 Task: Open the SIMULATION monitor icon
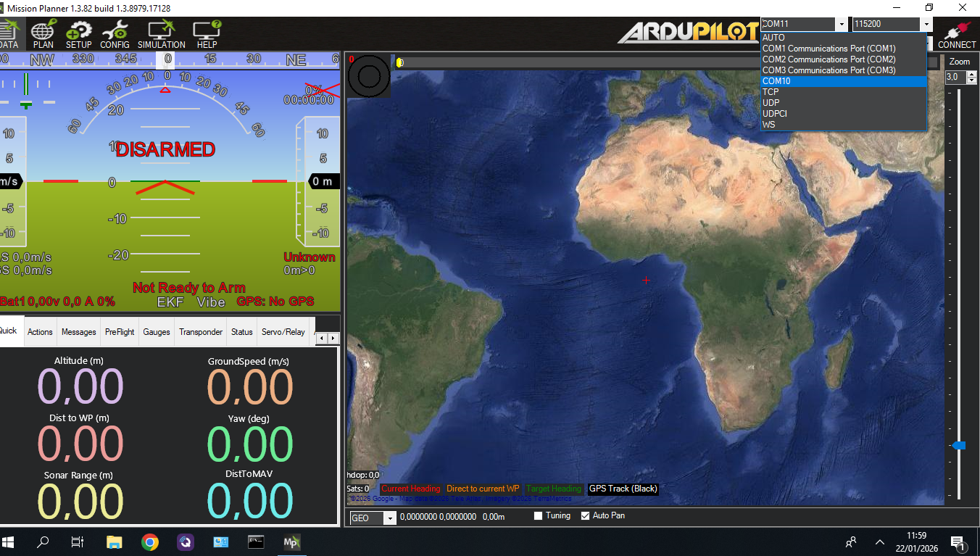161,34
